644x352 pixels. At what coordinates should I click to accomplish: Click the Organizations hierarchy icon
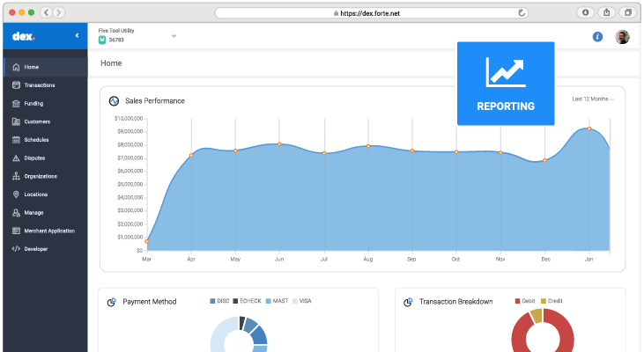coord(16,176)
